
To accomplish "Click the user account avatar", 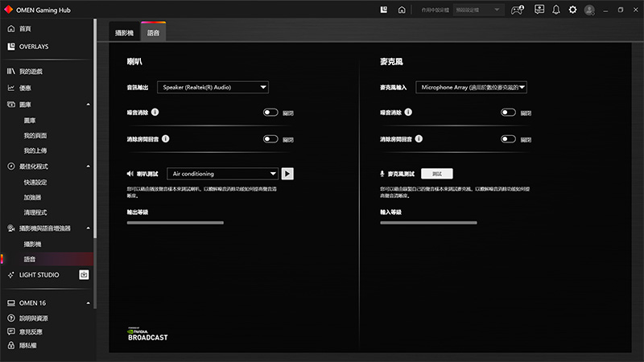I will (589, 10).
